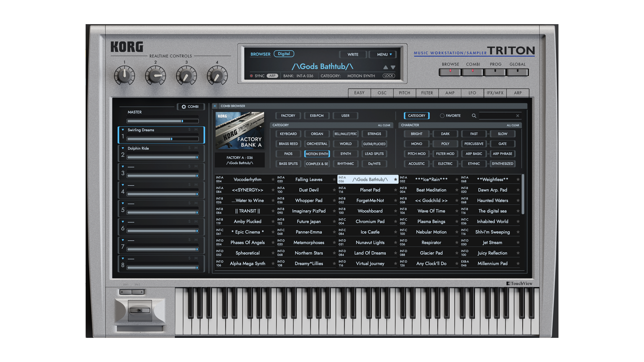Image resolution: width=644 pixels, height=362 pixels.
Task: Favorite Haunted Waters with its star
Action: click(518, 200)
